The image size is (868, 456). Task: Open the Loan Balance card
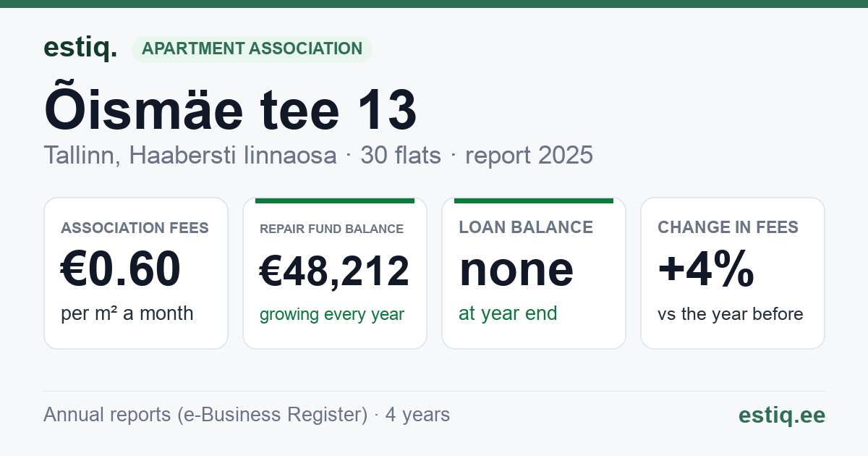534,273
